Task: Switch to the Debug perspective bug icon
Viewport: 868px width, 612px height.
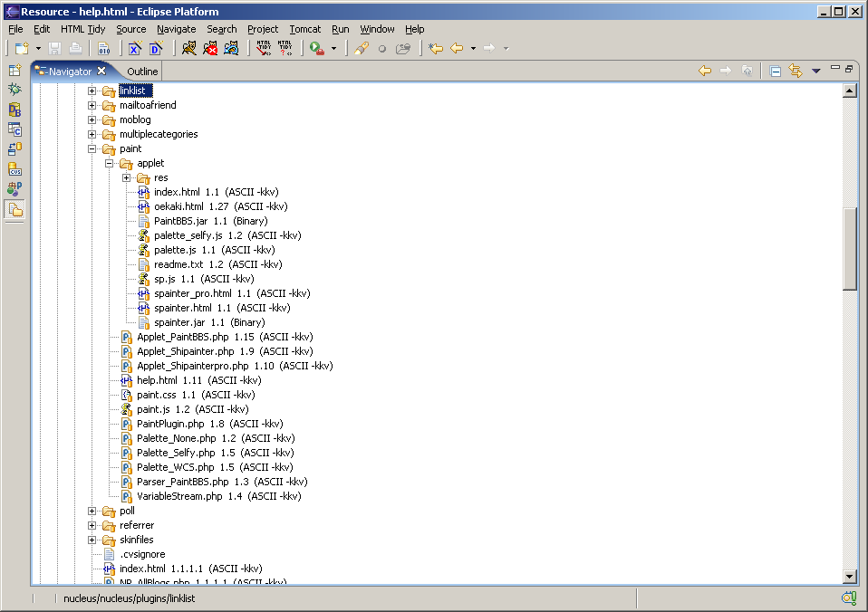Action: [14, 90]
